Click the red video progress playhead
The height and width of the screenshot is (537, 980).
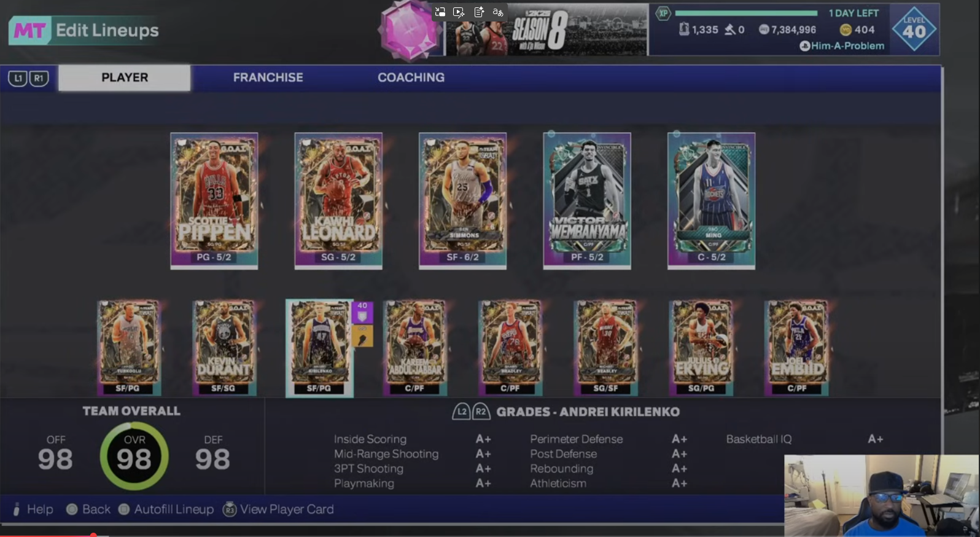(93, 535)
